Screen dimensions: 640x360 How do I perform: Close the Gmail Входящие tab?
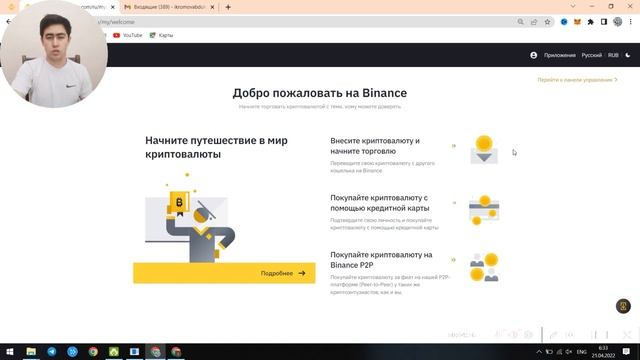212,7
